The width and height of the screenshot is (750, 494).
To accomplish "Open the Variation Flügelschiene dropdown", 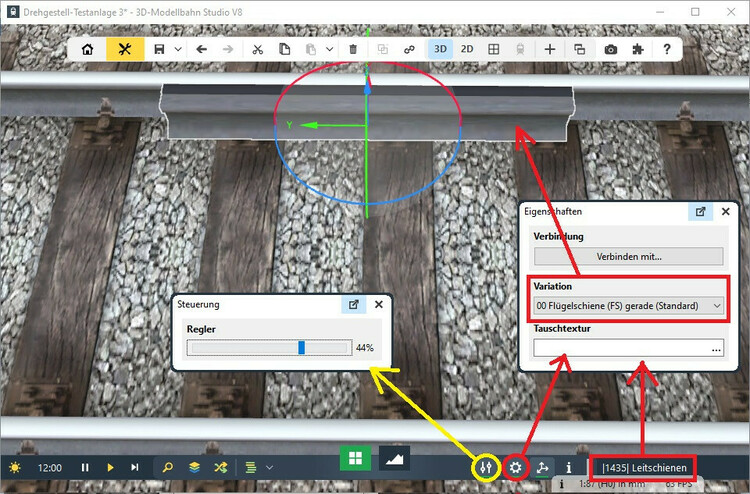I will pos(629,306).
